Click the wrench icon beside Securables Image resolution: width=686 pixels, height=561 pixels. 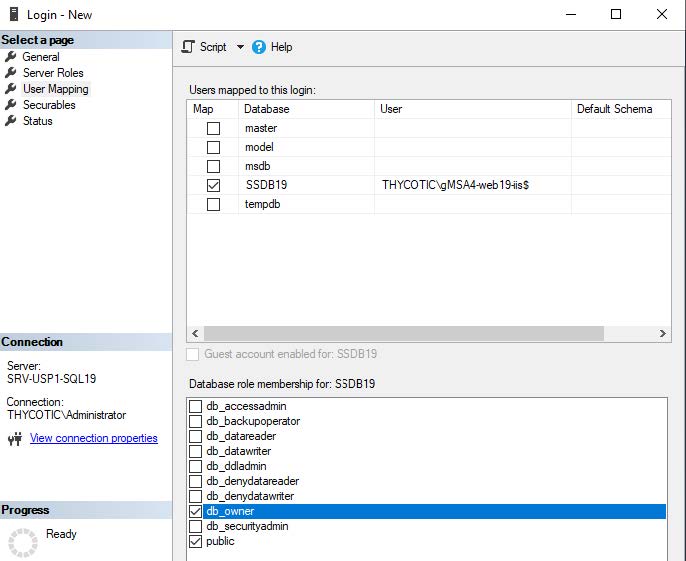pos(11,105)
